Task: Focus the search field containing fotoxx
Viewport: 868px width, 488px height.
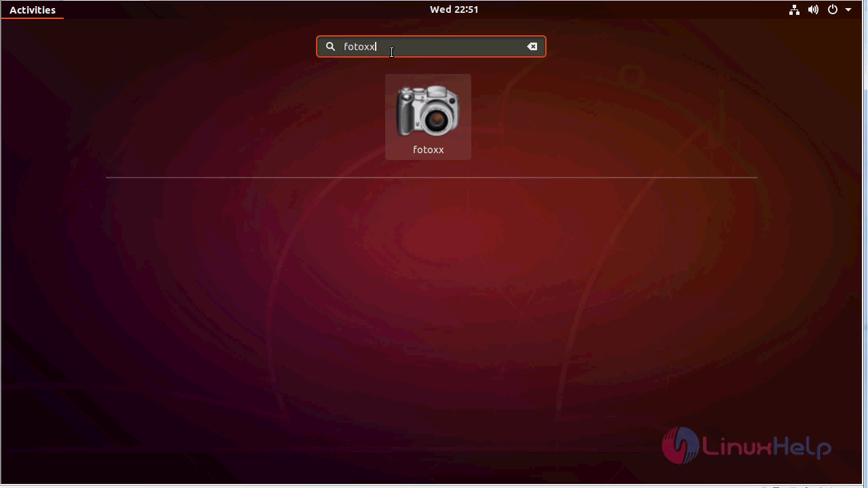Action: 431,47
